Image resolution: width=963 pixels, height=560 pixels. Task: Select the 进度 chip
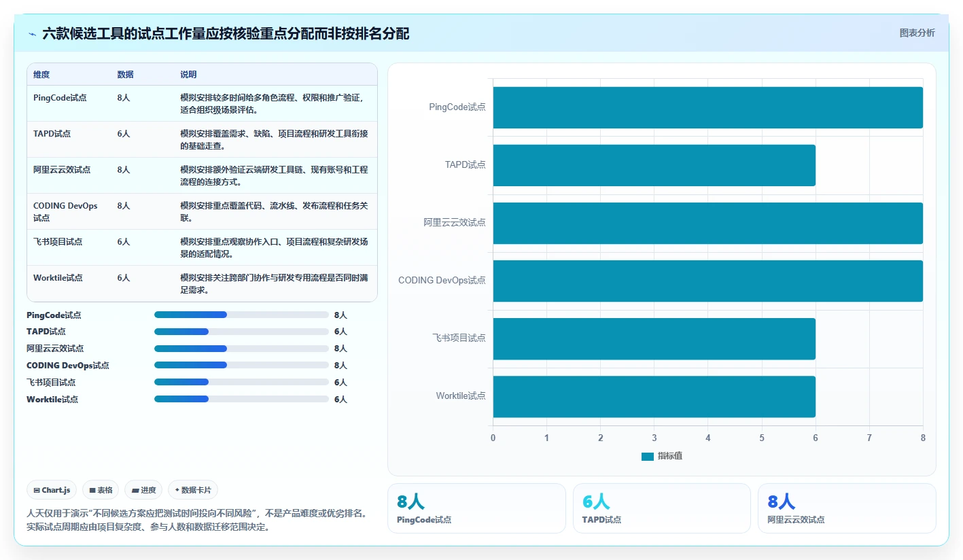tap(143, 490)
